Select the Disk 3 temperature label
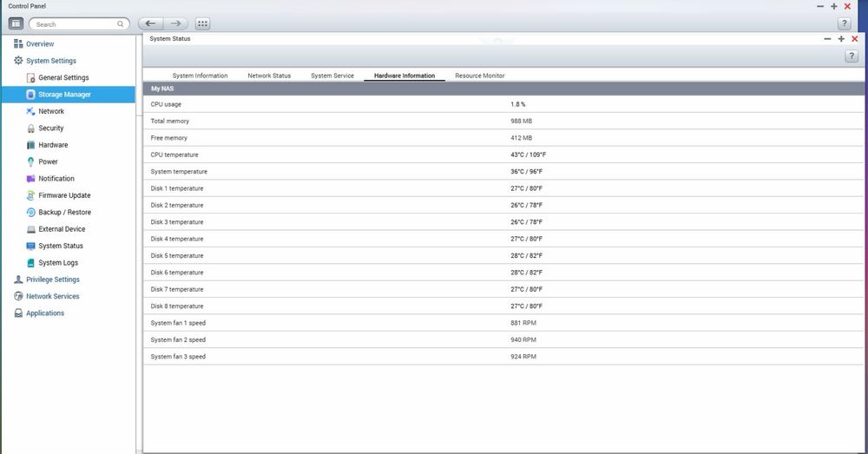The width and height of the screenshot is (868, 454). pos(177,222)
